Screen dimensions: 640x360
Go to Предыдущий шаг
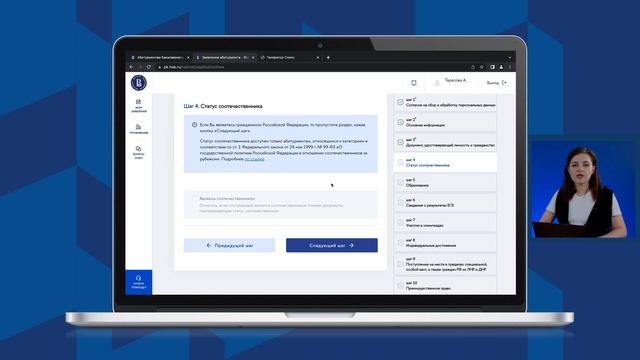pos(229,245)
